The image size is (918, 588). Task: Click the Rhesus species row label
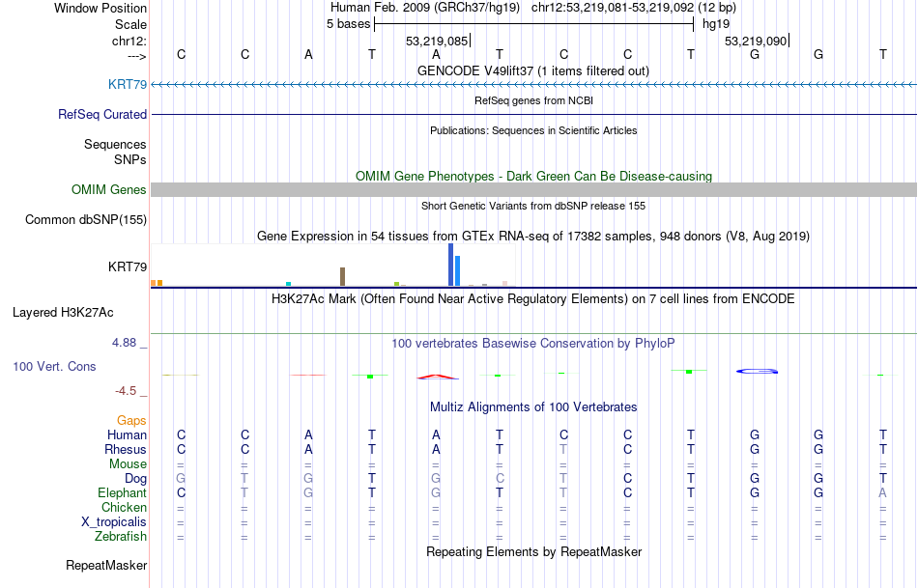(126, 449)
